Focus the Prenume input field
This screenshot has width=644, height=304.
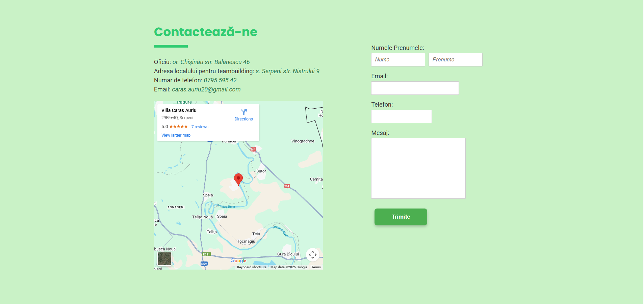pos(455,60)
